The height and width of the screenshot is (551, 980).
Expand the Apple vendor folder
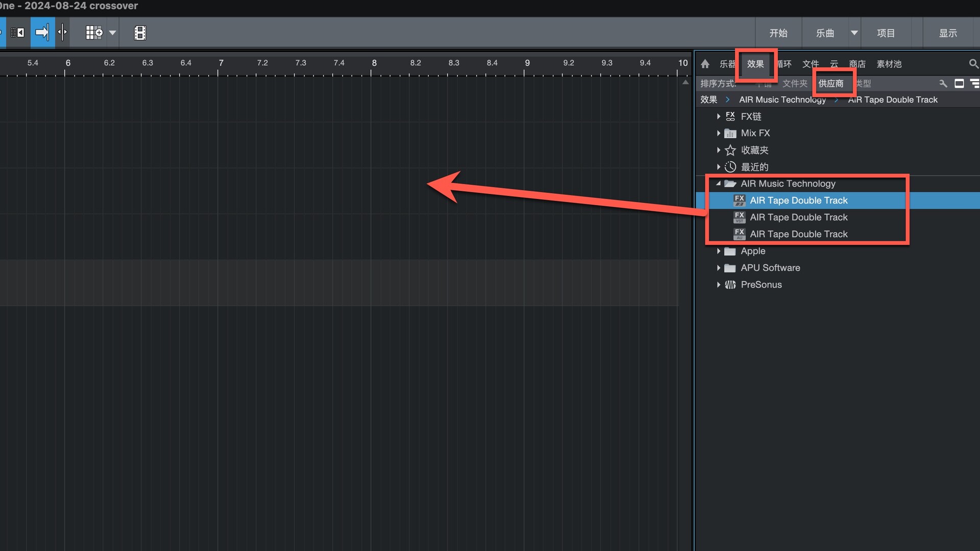[x=718, y=251]
